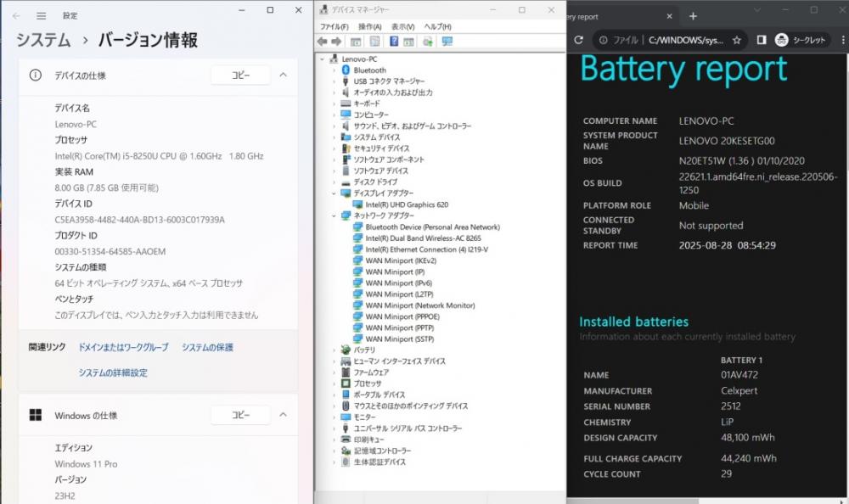
Task: Reload the Battery report page
Action: click(x=578, y=40)
